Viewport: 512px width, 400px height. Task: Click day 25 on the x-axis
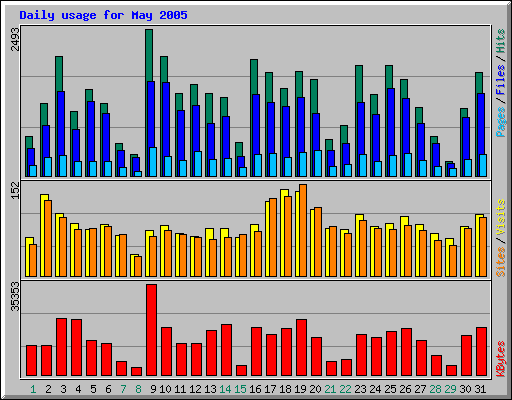pos(390,389)
